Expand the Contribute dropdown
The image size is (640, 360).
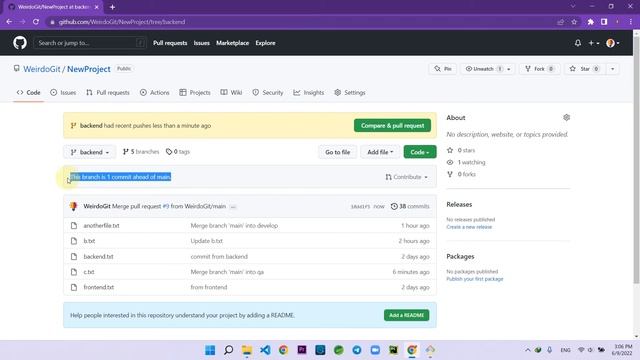[407, 177]
